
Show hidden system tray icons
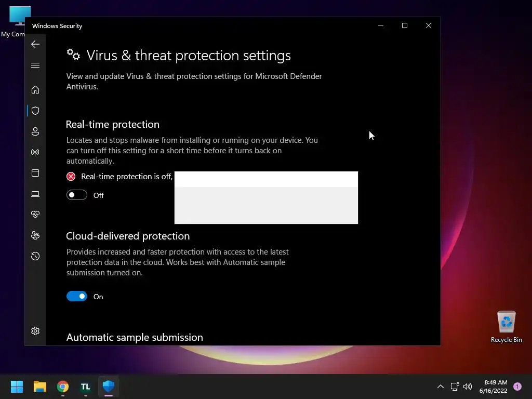tap(441, 387)
